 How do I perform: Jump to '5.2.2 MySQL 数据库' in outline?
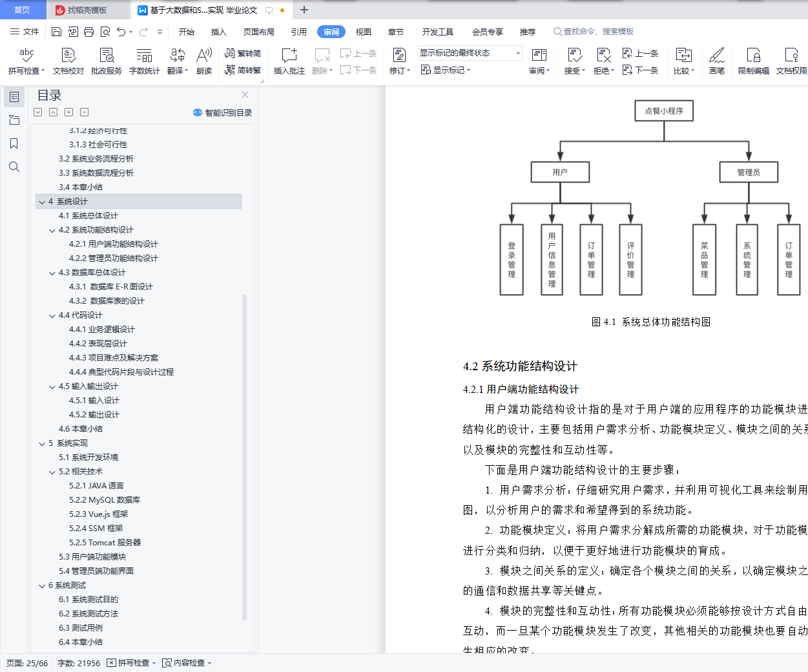105,500
